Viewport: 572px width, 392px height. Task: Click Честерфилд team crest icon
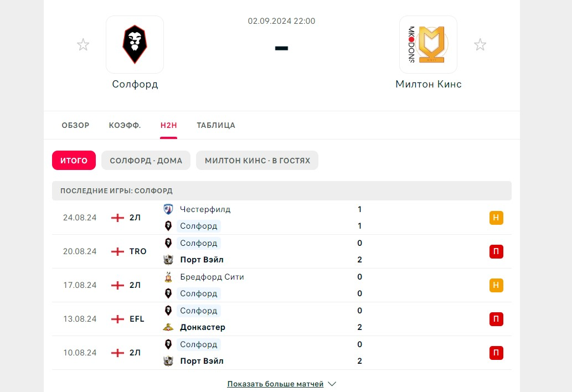(x=168, y=209)
